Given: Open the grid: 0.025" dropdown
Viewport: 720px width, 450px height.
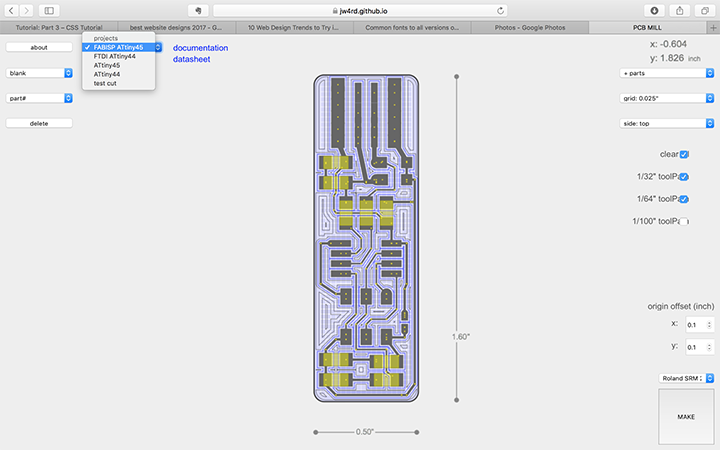Looking at the screenshot, I should (667, 98).
